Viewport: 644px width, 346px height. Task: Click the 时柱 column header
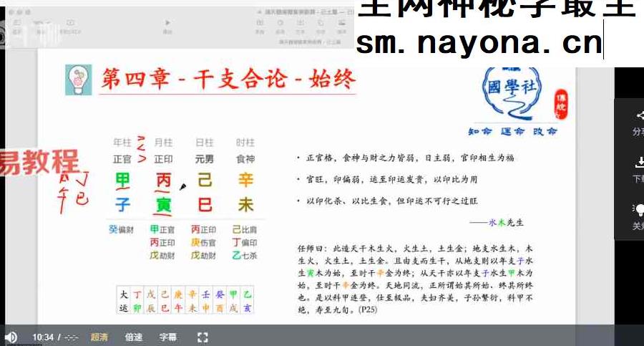coord(245,143)
